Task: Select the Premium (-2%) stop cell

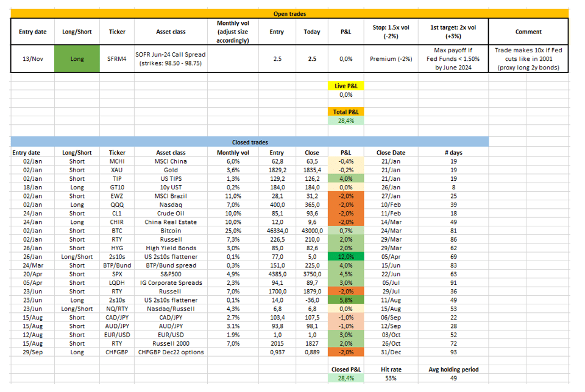Action: [391, 59]
